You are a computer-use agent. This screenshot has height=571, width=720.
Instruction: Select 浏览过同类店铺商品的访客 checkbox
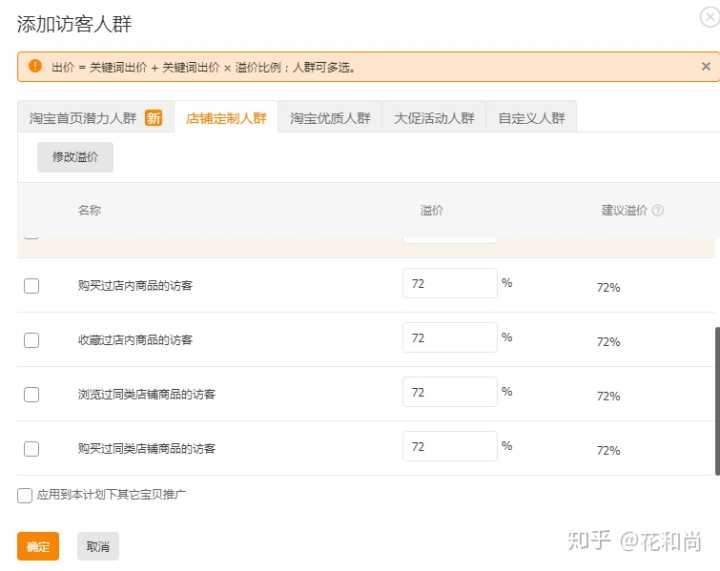(32, 394)
